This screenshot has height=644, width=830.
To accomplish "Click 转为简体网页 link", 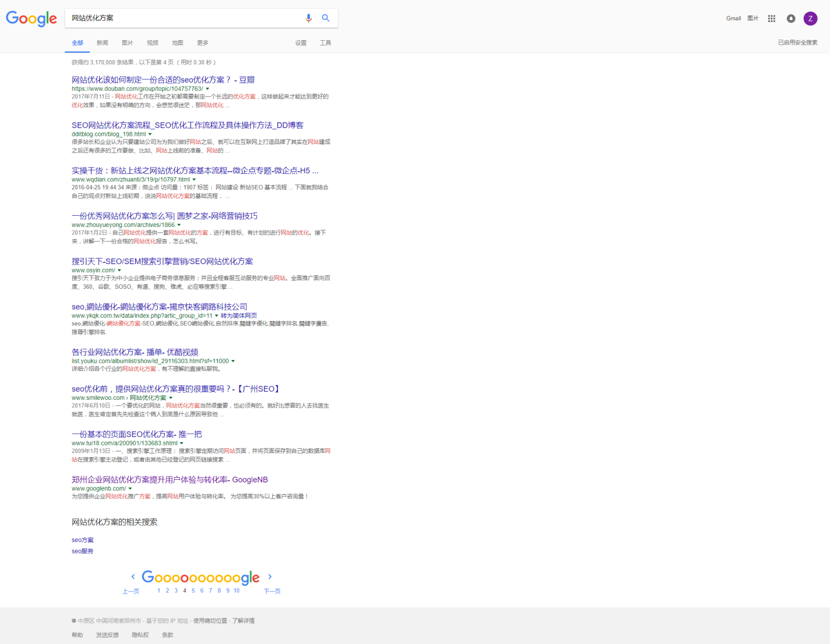I will (x=239, y=316).
